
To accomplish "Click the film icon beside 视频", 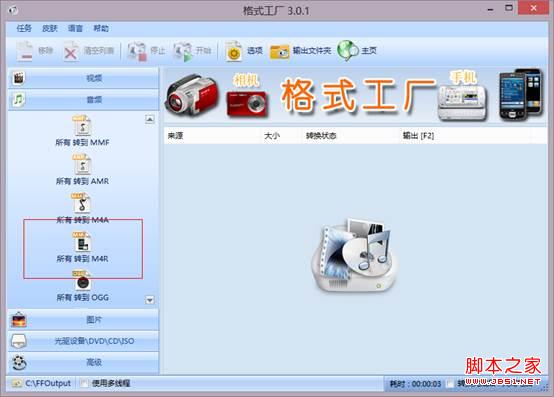I will tap(18, 78).
